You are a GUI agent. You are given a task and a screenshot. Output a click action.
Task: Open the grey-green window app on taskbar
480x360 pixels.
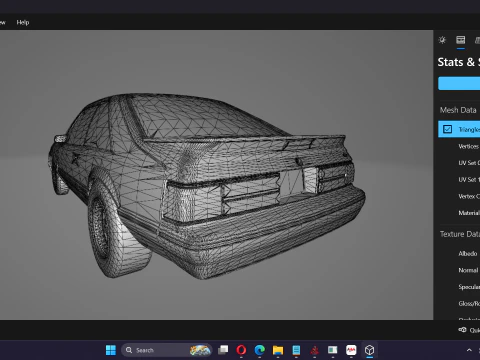[332, 350]
